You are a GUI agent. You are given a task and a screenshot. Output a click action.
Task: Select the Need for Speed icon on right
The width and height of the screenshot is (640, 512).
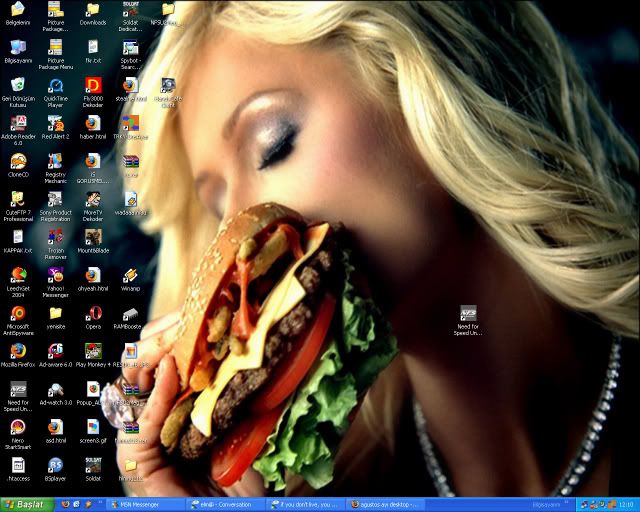pos(469,314)
